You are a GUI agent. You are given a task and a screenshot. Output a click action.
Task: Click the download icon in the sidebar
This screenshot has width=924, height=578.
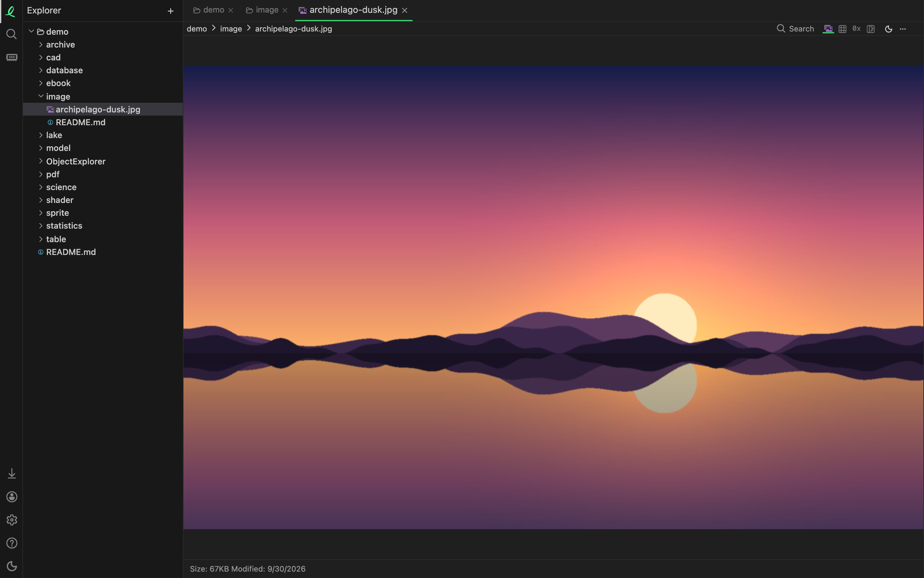coord(12,473)
